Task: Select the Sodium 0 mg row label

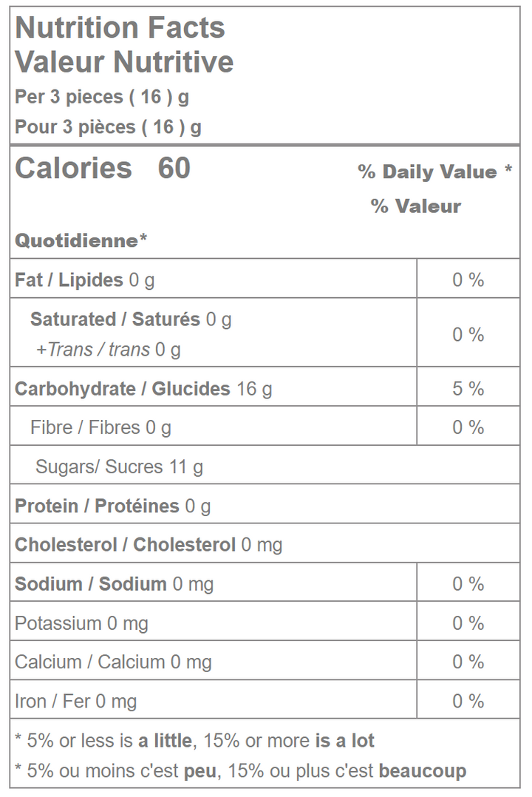Action: point(114,584)
